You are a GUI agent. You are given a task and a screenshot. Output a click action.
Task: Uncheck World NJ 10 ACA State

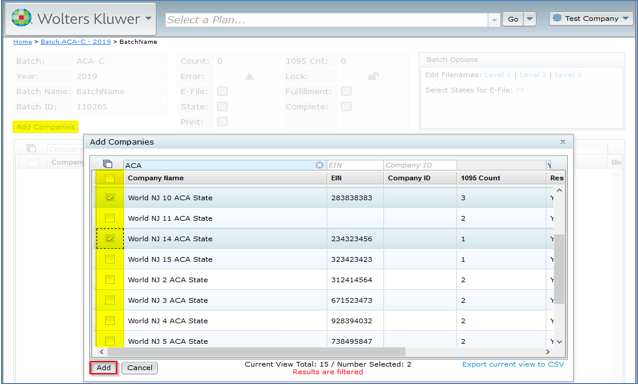pyautogui.click(x=110, y=198)
